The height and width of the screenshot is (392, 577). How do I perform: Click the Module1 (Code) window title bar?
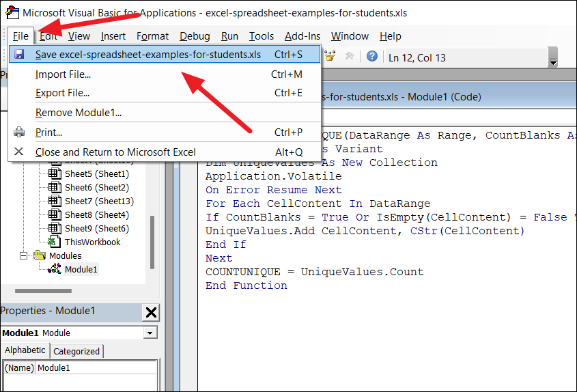449,96
